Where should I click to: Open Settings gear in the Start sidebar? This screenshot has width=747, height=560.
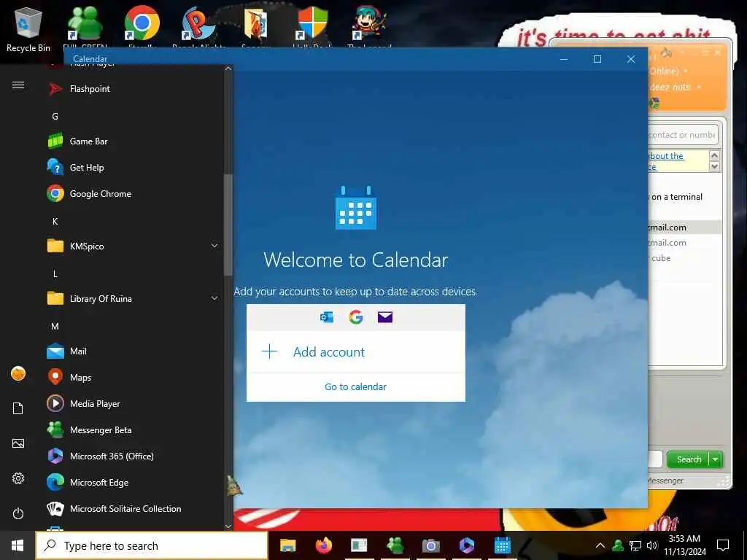[x=18, y=478]
